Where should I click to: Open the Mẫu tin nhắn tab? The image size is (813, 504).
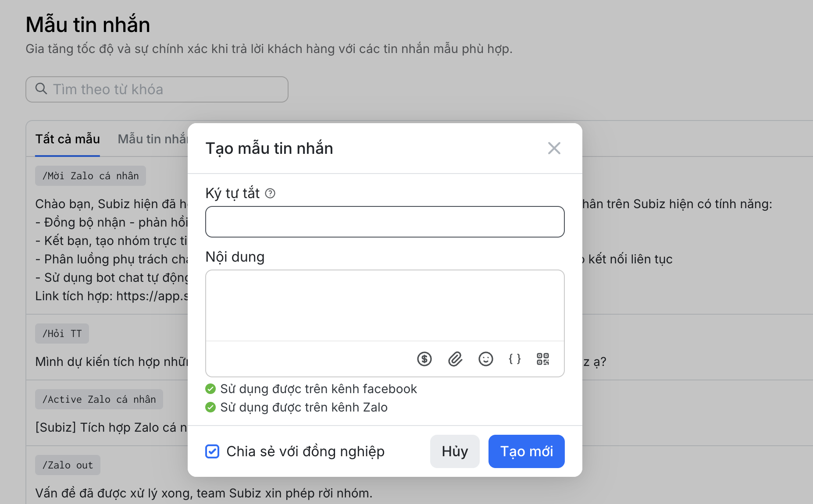pyautogui.click(x=152, y=139)
